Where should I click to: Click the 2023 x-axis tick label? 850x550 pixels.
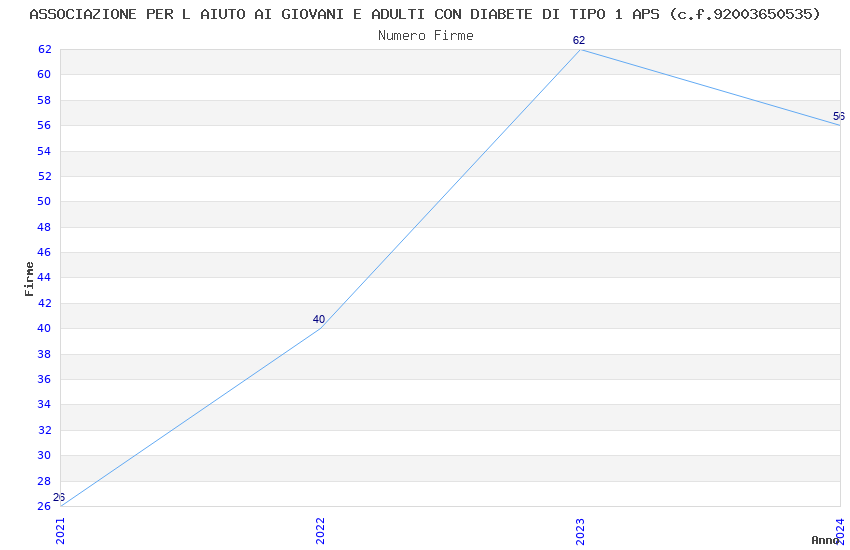tap(580, 530)
